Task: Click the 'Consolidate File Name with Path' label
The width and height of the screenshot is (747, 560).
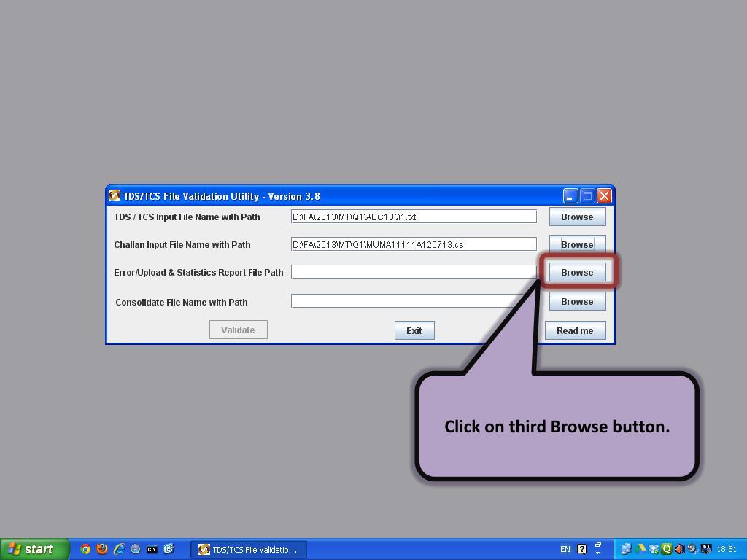Action: click(182, 303)
